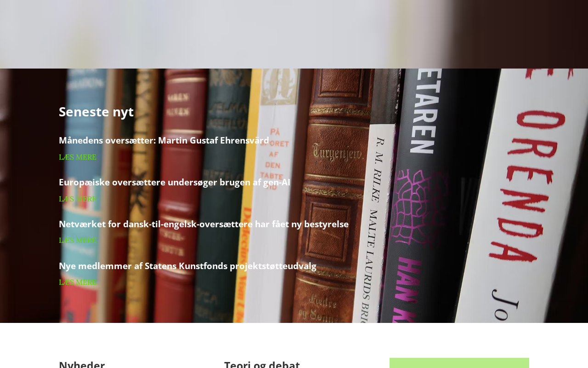
Task: Click LÆS MERE under Europæiske oversættere article
Action: 78,199
